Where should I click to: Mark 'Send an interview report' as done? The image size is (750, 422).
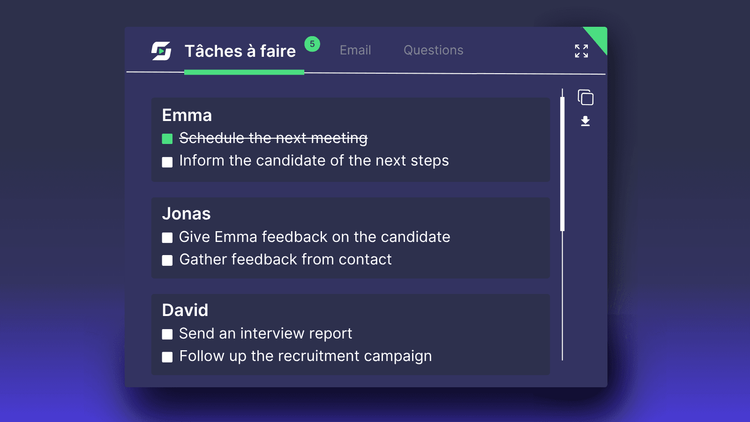point(167,334)
